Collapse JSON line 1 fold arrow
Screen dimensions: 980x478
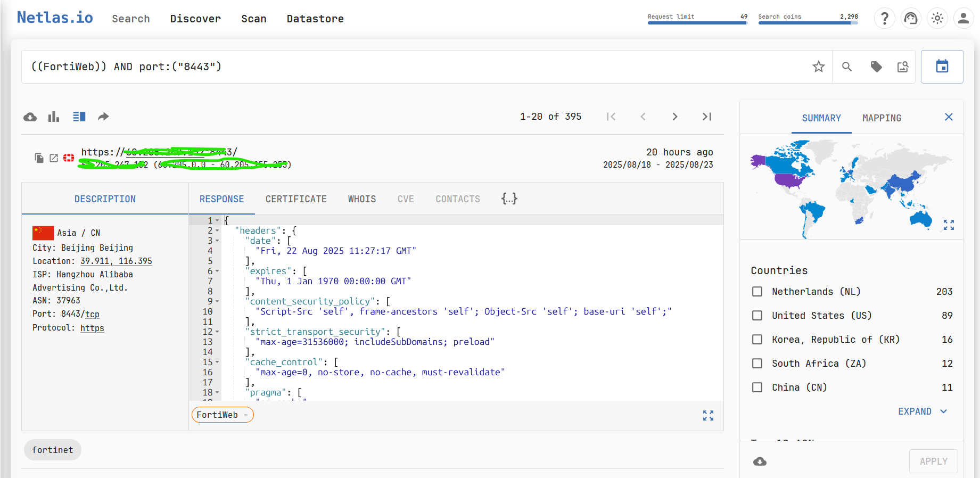217,220
